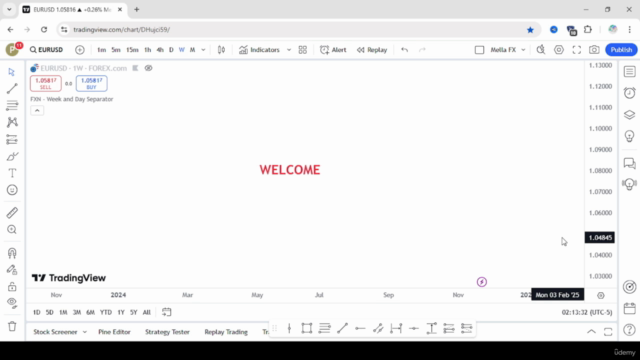Switch to the 1h timeframe
640x360 pixels.
point(147,50)
